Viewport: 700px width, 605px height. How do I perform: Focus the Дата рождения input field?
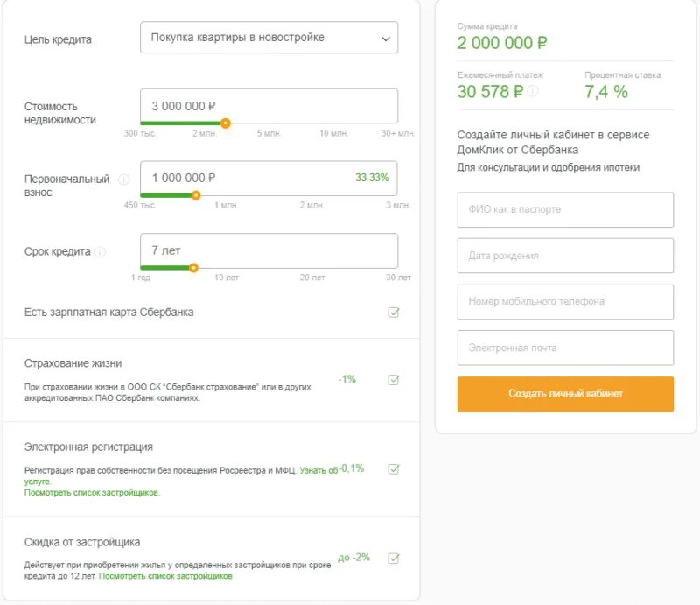coord(565,256)
